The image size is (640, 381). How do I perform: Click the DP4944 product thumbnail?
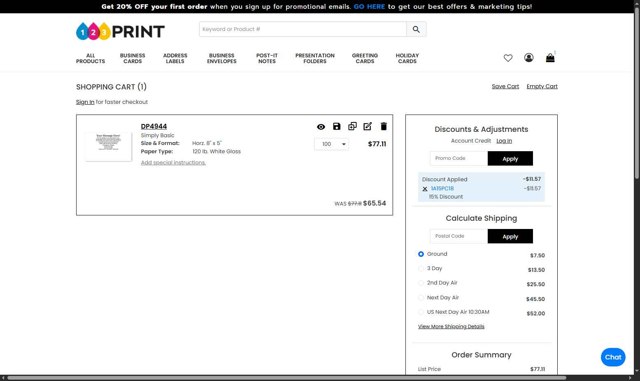click(109, 146)
